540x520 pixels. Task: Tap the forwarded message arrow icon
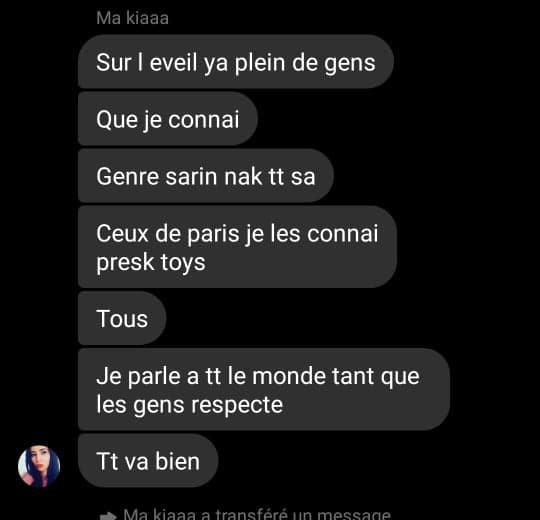(x=108, y=516)
